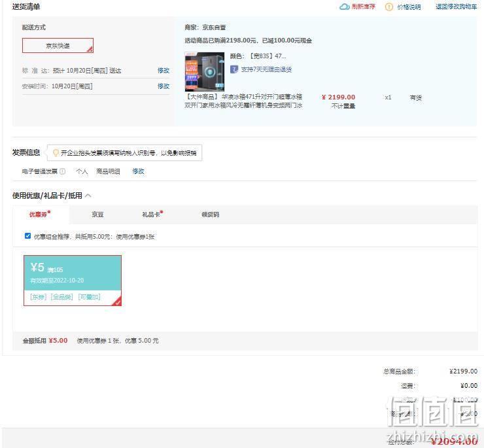The height and width of the screenshot is (448, 484).
Task: Open 价格说明 link
Action: coord(409,7)
